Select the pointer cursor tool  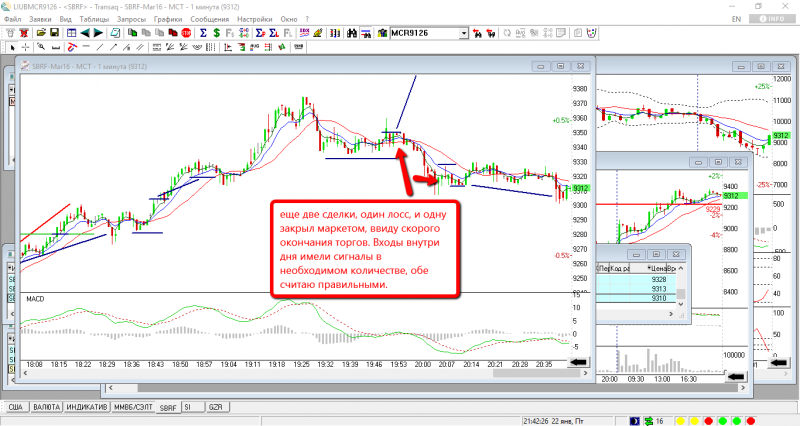[12, 47]
